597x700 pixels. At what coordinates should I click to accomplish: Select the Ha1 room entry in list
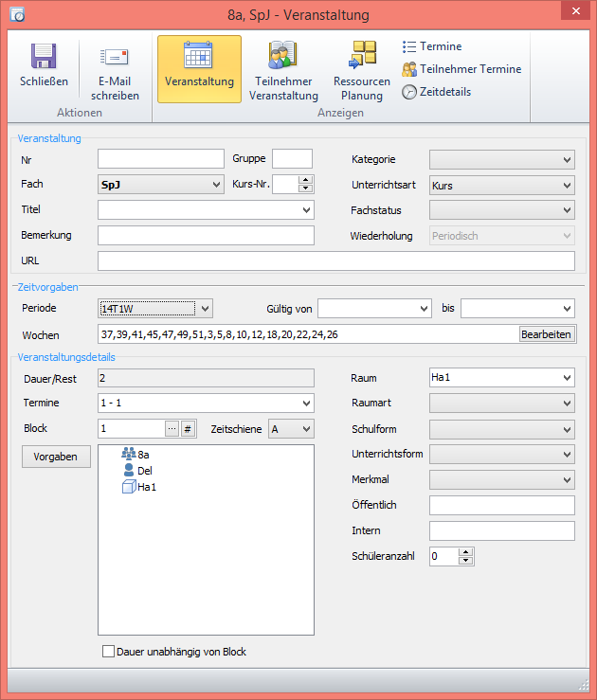(139, 487)
